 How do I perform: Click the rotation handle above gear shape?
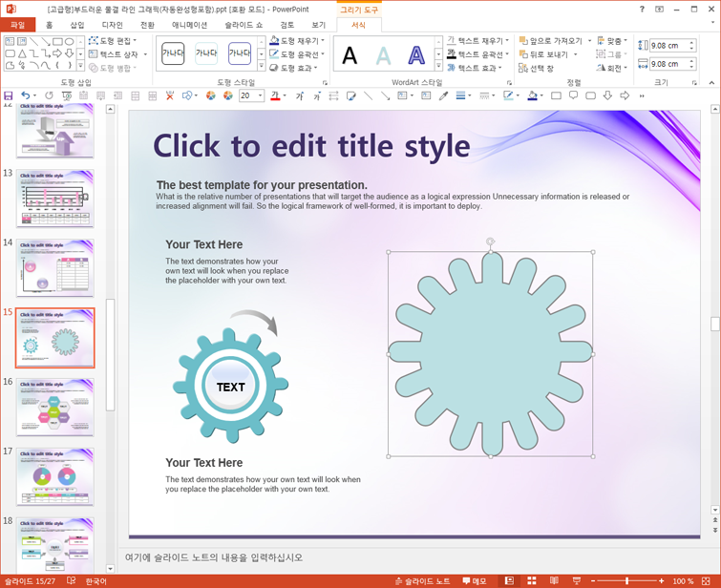(490, 241)
